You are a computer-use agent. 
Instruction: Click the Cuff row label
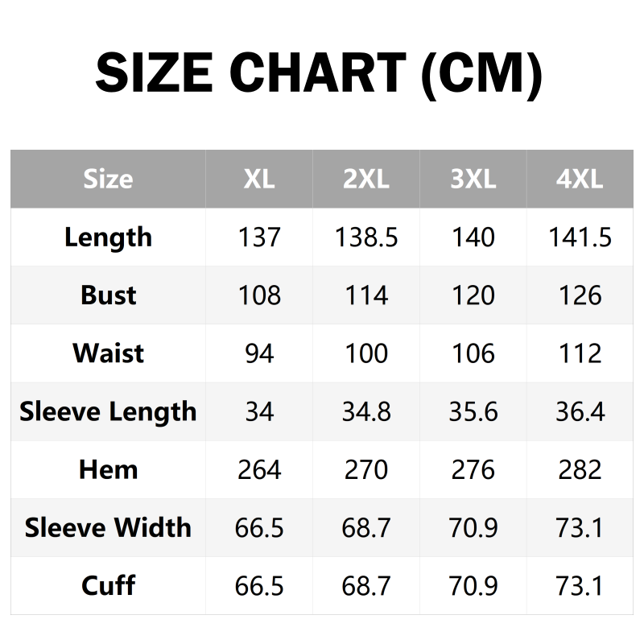[x=108, y=585]
